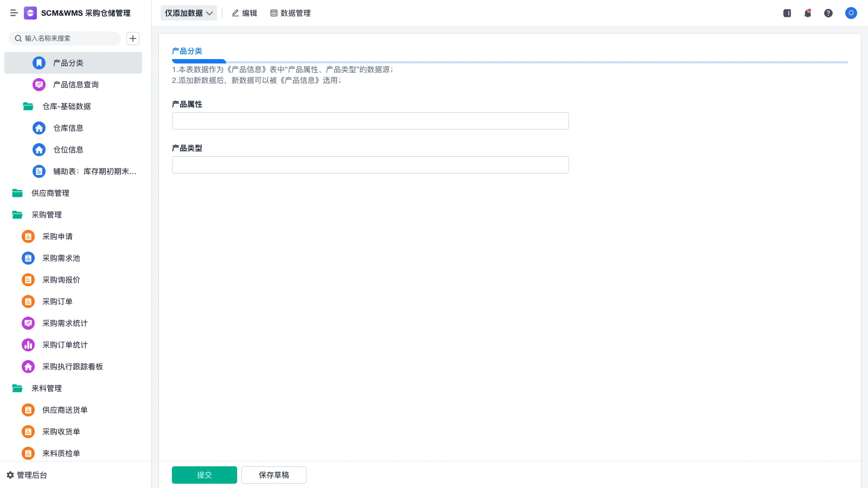The height and width of the screenshot is (488, 868).
Task: Click the 采购订单统计 bar chart icon
Action: (x=28, y=345)
